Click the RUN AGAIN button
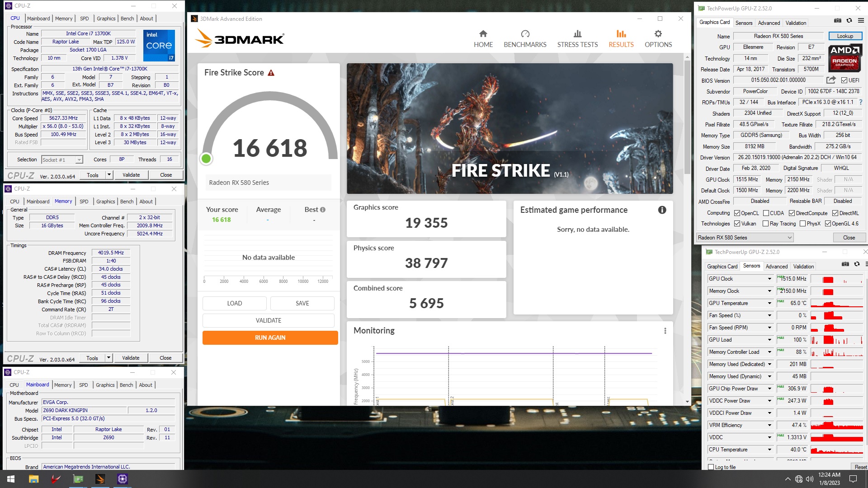The height and width of the screenshot is (488, 868). tap(270, 338)
